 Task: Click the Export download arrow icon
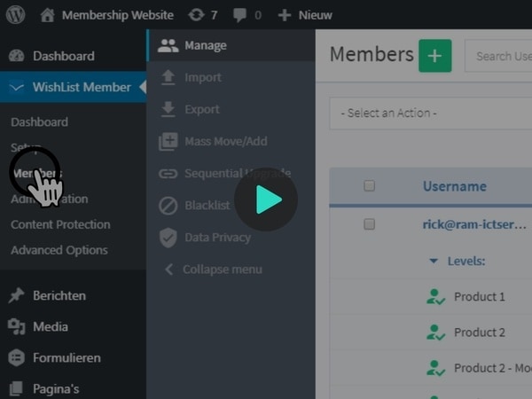point(168,109)
